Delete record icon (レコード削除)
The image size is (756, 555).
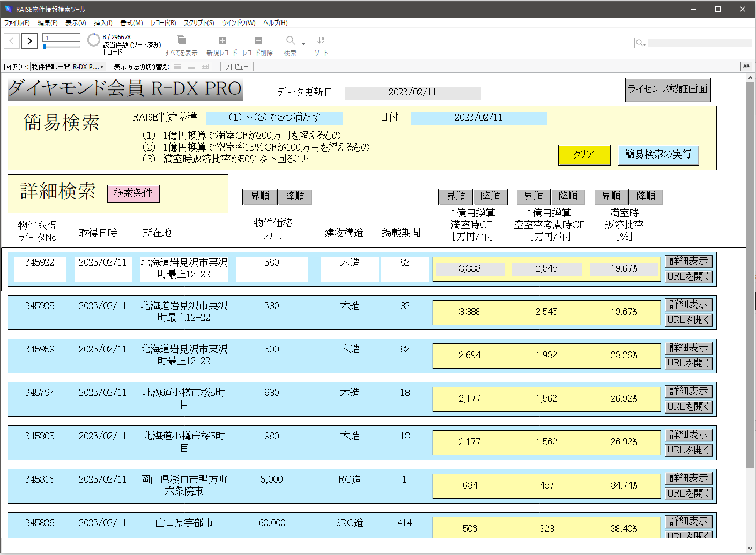258,40
